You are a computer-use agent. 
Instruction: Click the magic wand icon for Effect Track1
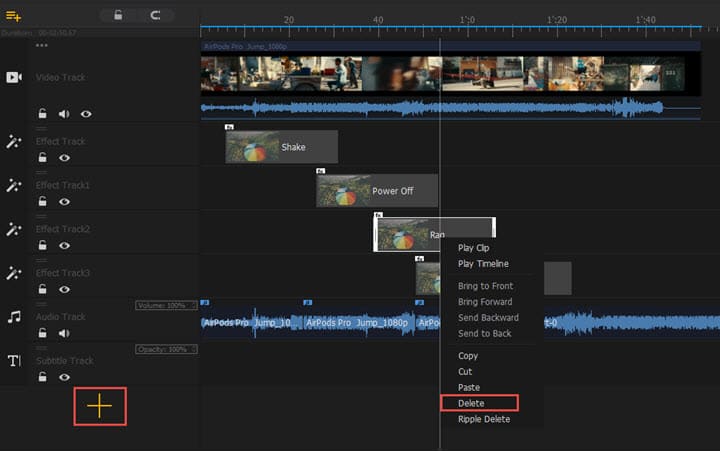[14, 186]
